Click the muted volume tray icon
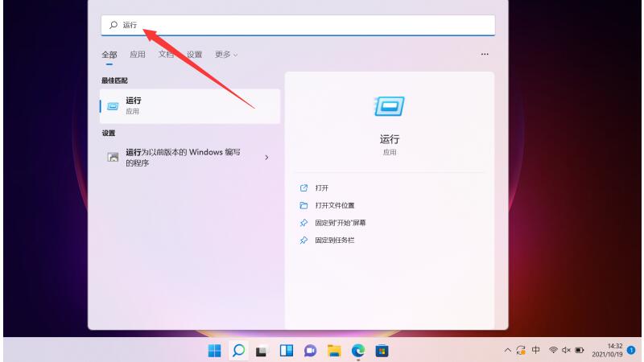The image size is (644, 362). click(566, 350)
